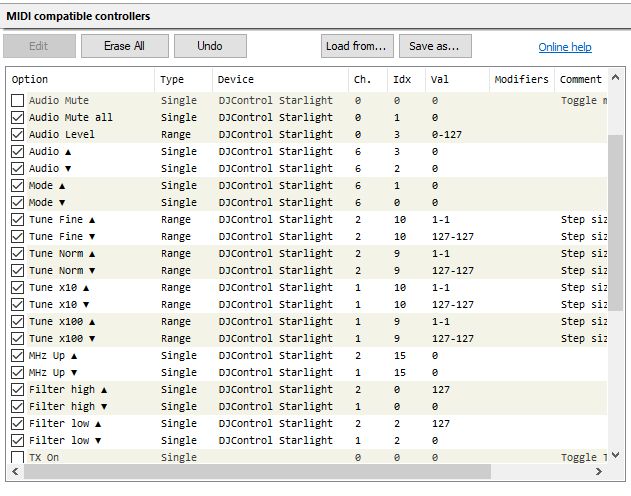631x496 pixels.
Task: Click the Save as... button
Action: (435, 46)
